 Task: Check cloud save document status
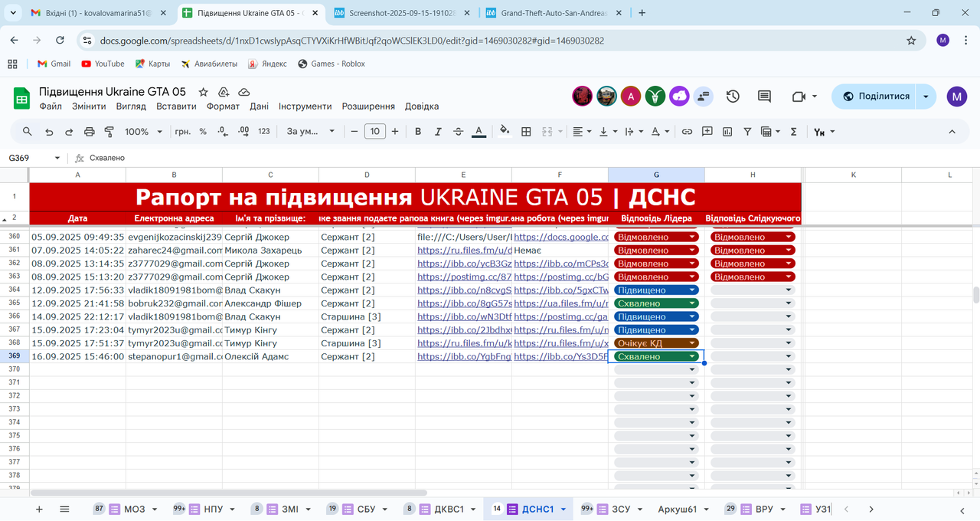[243, 92]
